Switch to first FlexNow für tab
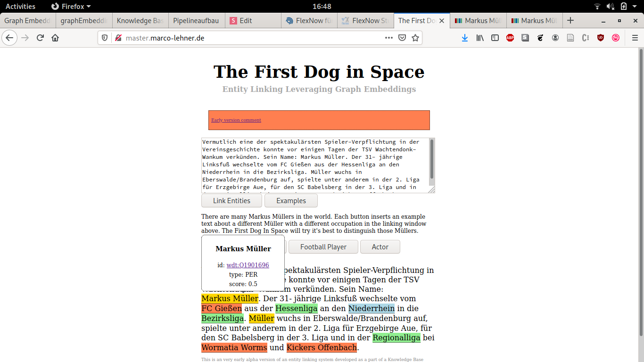The image size is (644, 362). 309,20
